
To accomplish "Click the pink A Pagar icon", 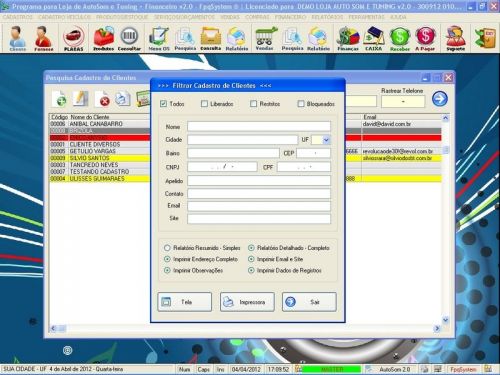I will [425, 39].
